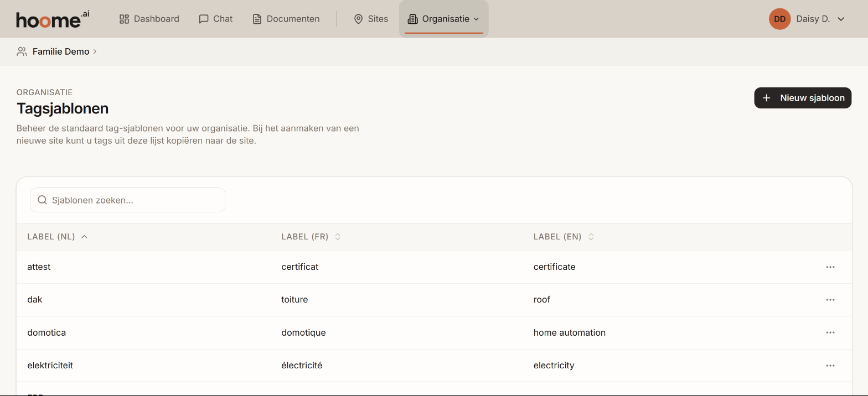The width and height of the screenshot is (868, 396).
Task: Click the Sites map pin icon
Action: (x=358, y=19)
